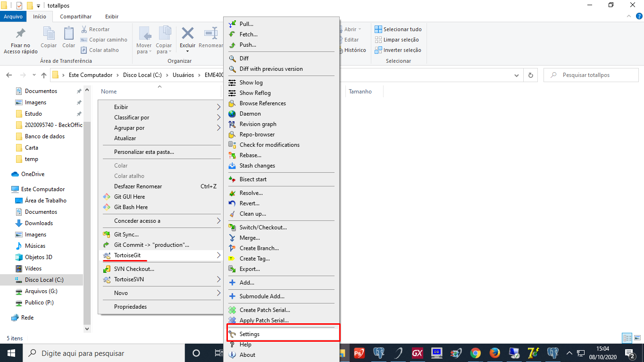
Task: Click the Pull icon in TortoiseGit menu
Action: click(x=232, y=24)
